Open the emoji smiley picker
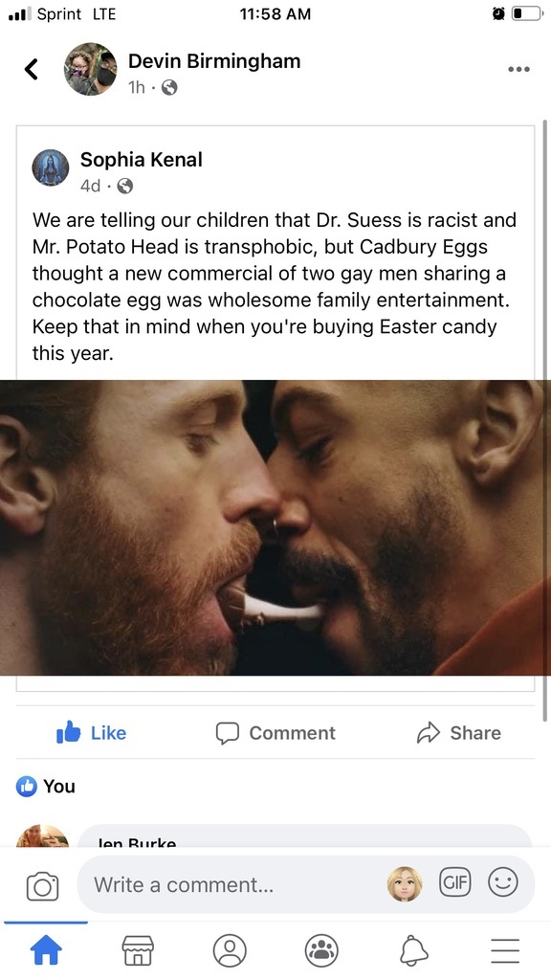 (503, 883)
